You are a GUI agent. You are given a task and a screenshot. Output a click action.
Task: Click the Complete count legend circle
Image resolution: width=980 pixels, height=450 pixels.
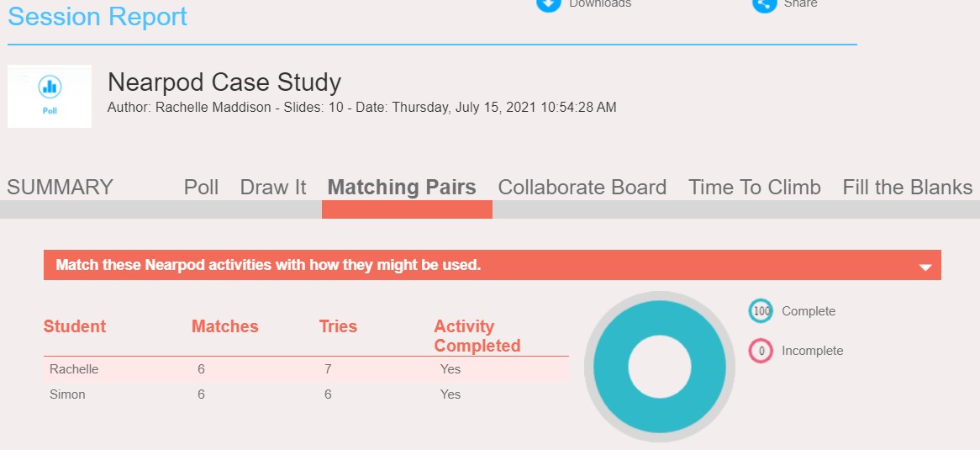pos(761,311)
